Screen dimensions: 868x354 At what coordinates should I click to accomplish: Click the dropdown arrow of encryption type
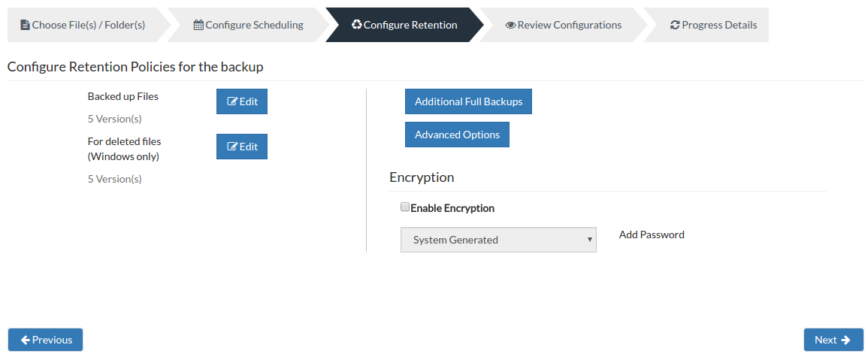tap(589, 240)
